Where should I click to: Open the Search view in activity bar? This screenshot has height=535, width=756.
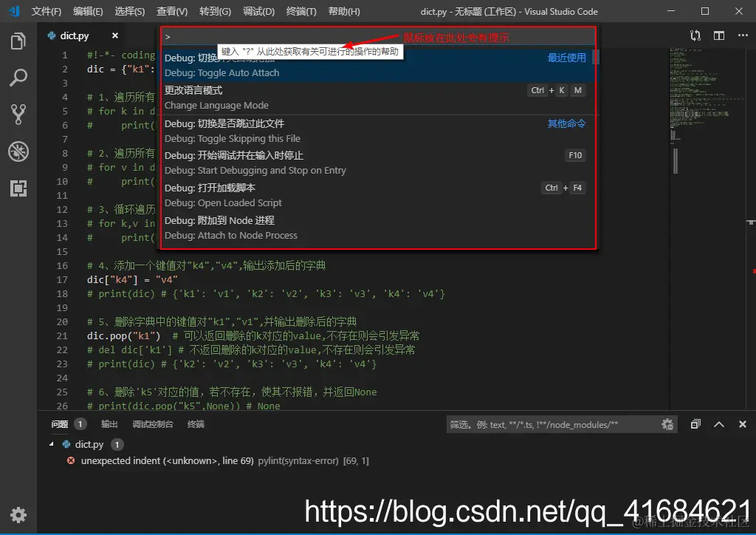click(x=18, y=77)
